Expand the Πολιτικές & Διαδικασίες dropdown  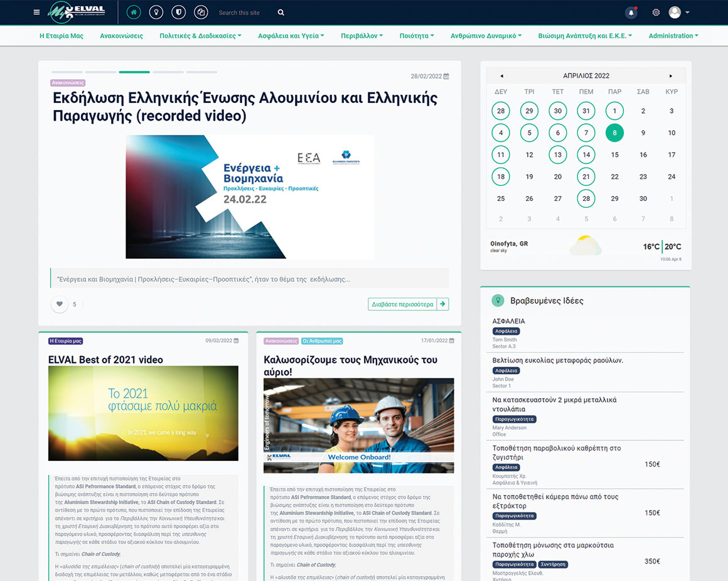click(200, 36)
